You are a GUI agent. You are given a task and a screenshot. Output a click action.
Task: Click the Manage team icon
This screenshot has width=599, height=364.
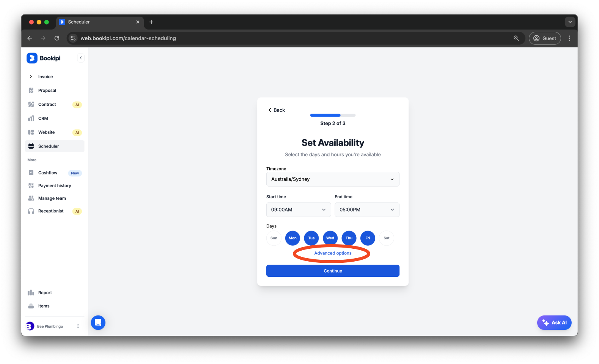point(31,198)
